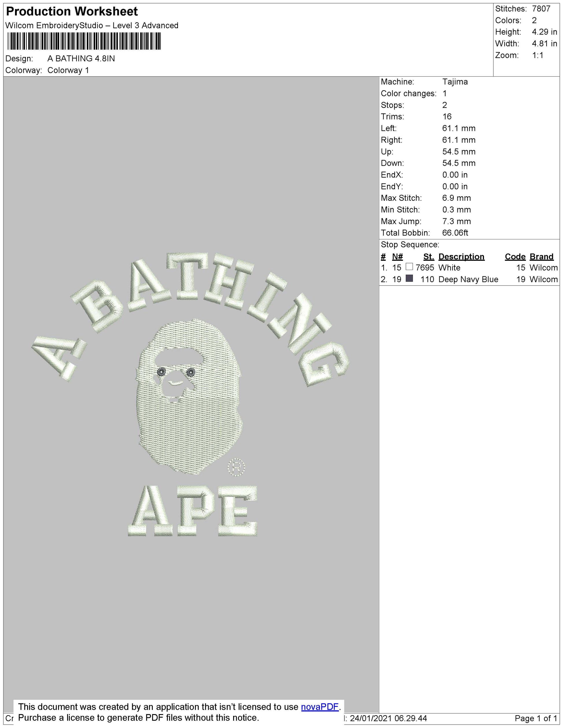The height and width of the screenshot is (728, 563).
Task: Click the Deep Navy Blue color swatch
Action: coord(409,278)
